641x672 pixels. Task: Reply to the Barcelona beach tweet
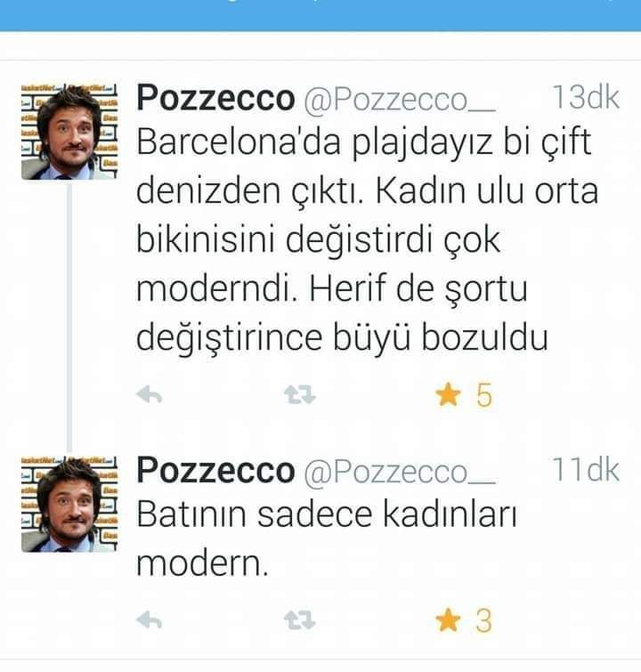point(149,394)
